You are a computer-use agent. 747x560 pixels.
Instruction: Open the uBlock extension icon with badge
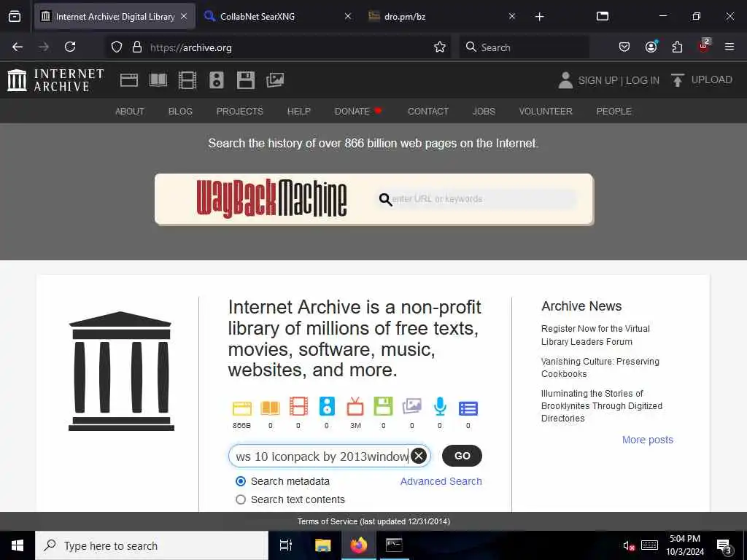point(704,46)
